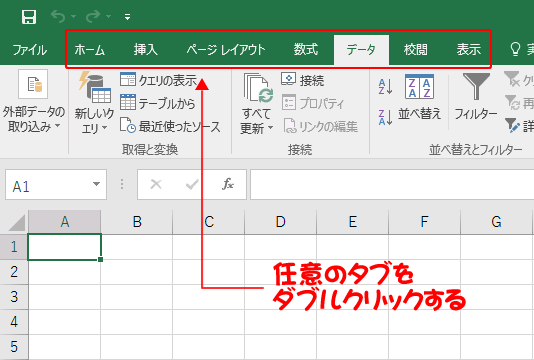Select row 5 header

coord(14,347)
